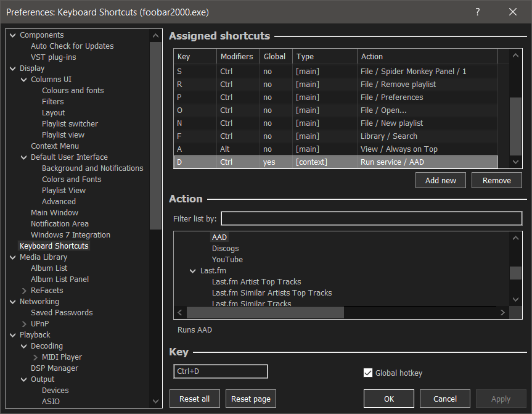Select Playlist switcher under Columns UI

[70, 124]
